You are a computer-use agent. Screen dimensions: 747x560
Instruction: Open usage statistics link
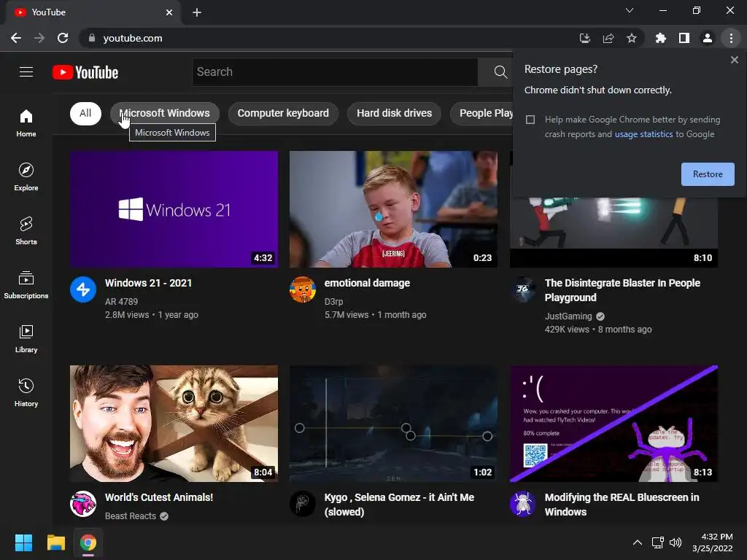[x=643, y=134]
